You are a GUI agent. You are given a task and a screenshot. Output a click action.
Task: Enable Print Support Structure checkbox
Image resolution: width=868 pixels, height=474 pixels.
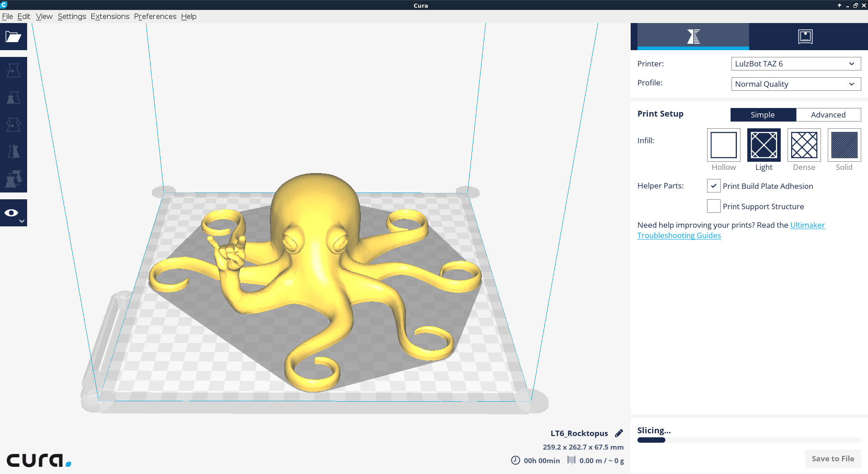[713, 206]
